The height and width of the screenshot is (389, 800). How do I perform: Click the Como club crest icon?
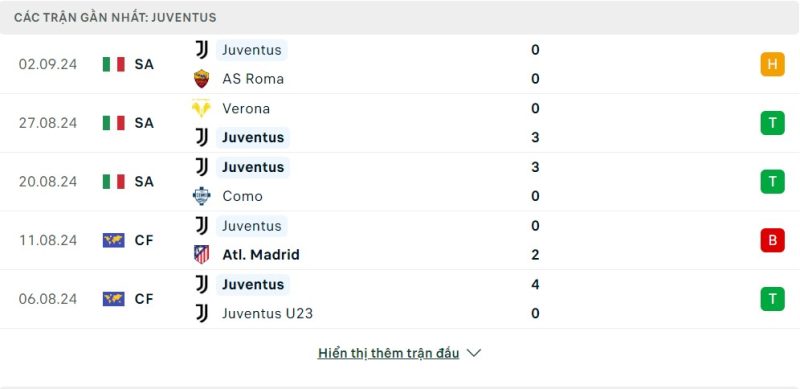(202, 196)
